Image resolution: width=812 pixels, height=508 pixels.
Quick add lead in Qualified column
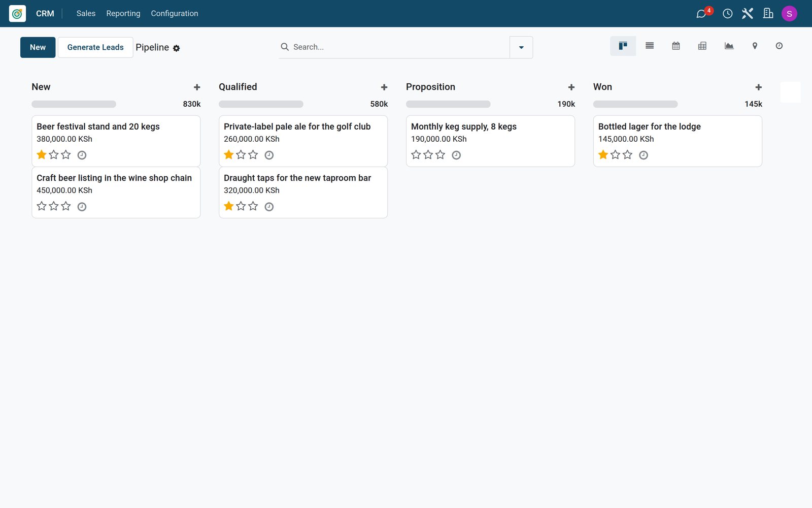pyautogui.click(x=384, y=87)
